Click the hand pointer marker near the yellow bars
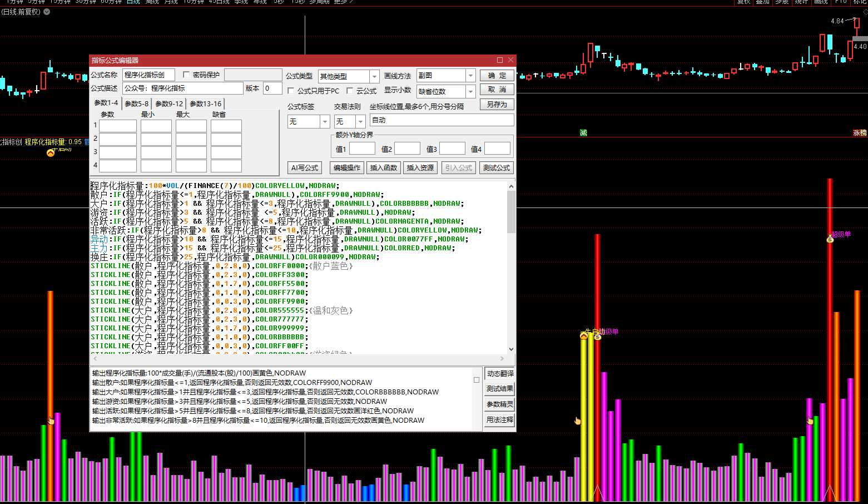The width and height of the screenshot is (868, 504). coord(577,421)
